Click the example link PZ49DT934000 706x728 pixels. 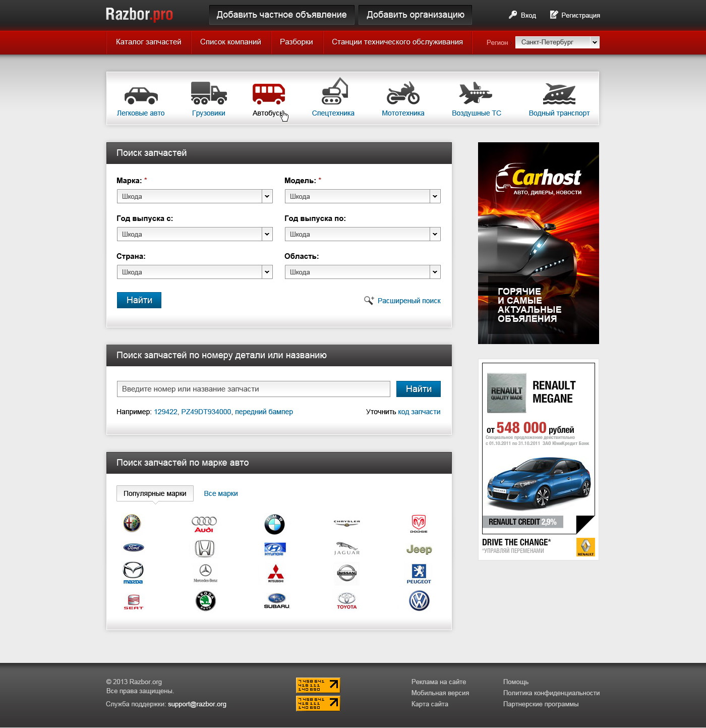tap(206, 412)
